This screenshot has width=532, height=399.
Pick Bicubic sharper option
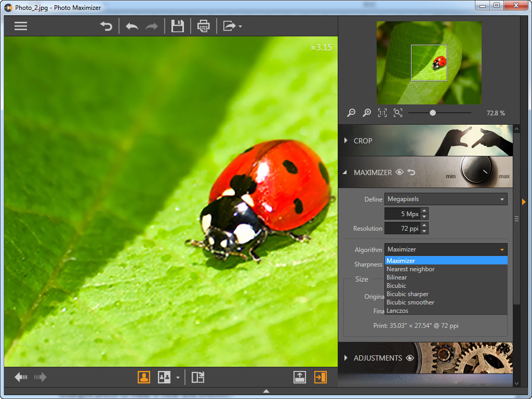(446, 294)
